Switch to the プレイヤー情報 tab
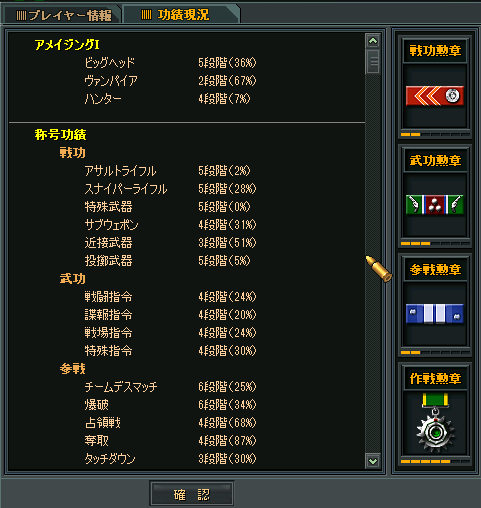 point(63,15)
